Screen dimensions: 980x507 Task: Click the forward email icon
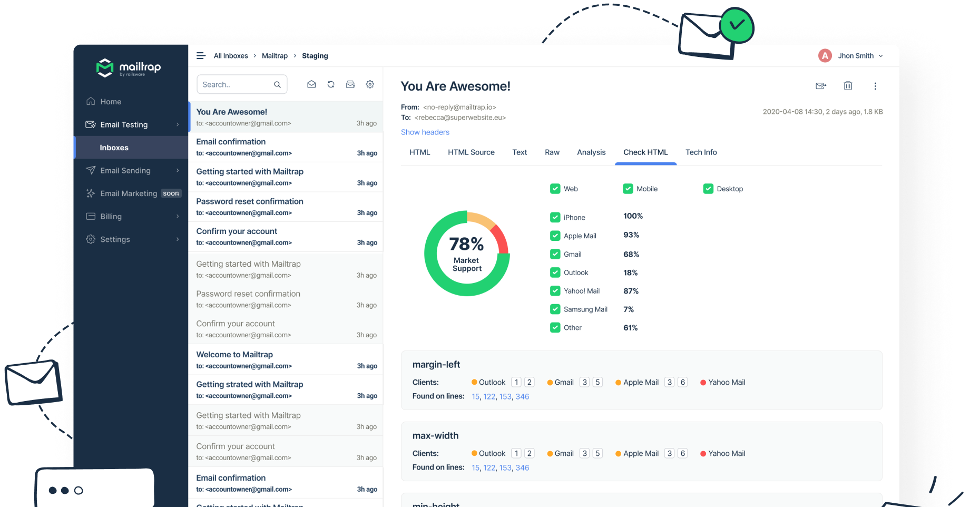tap(821, 86)
